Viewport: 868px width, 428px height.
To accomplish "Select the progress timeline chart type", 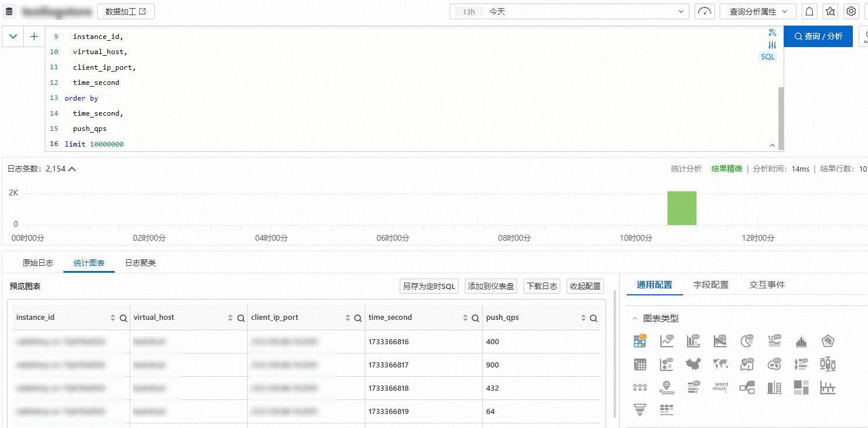I will (640, 387).
